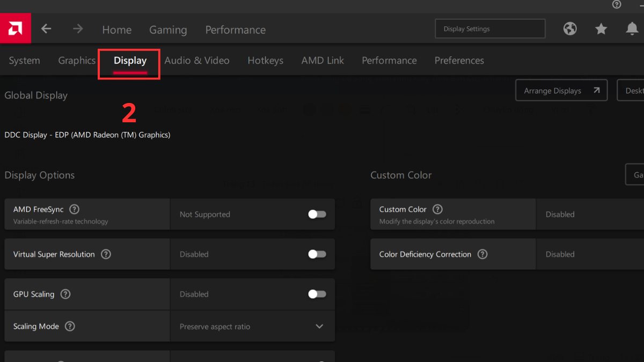The image size is (644, 362).
Task: Switch to the Preferences tab
Action: (x=459, y=61)
